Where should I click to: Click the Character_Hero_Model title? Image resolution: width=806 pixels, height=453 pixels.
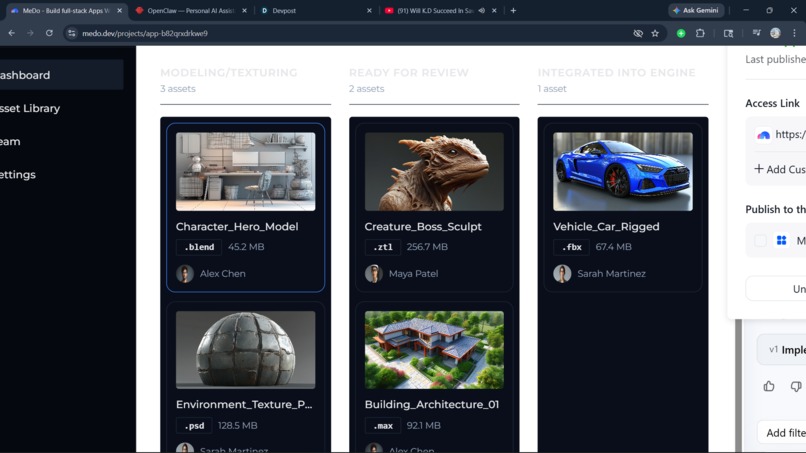tap(237, 227)
